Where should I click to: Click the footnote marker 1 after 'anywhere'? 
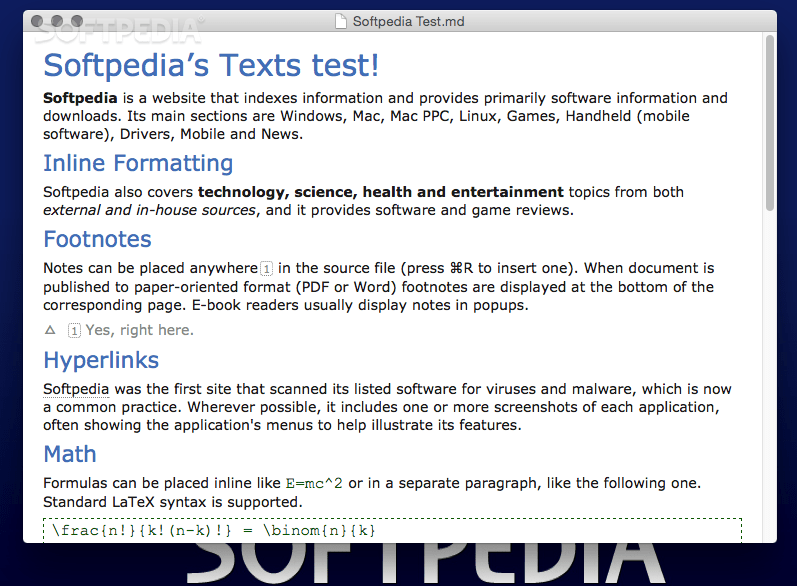pos(266,268)
